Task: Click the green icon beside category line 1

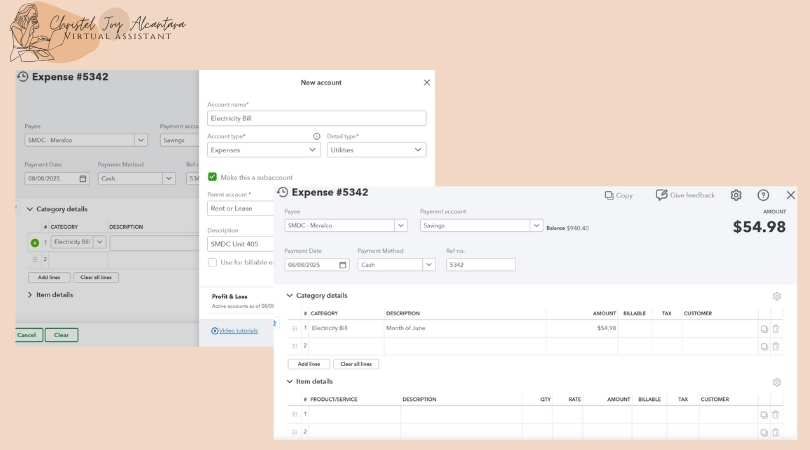Action: pos(35,242)
